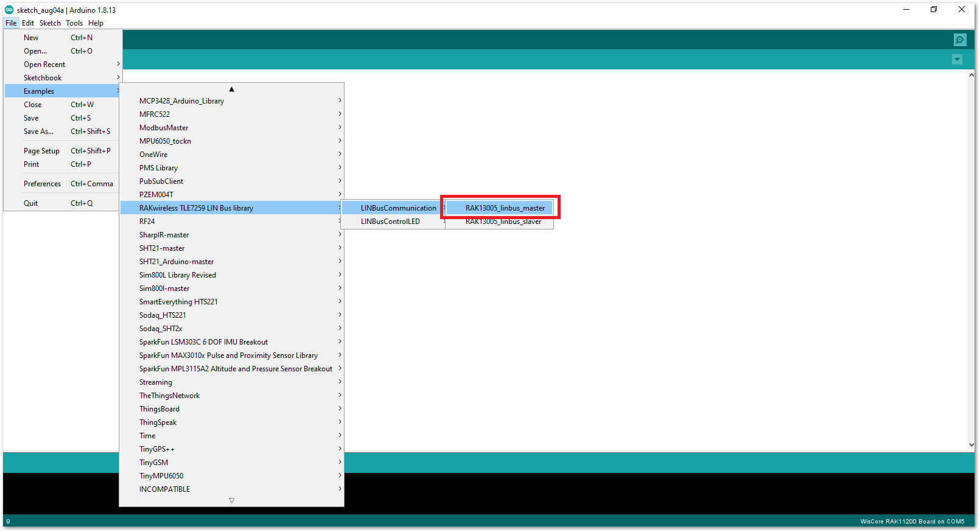Click the editor scrollbar down arrow
Image resolution: width=980 pixels, height=532 pixels.
click(971, 445)
